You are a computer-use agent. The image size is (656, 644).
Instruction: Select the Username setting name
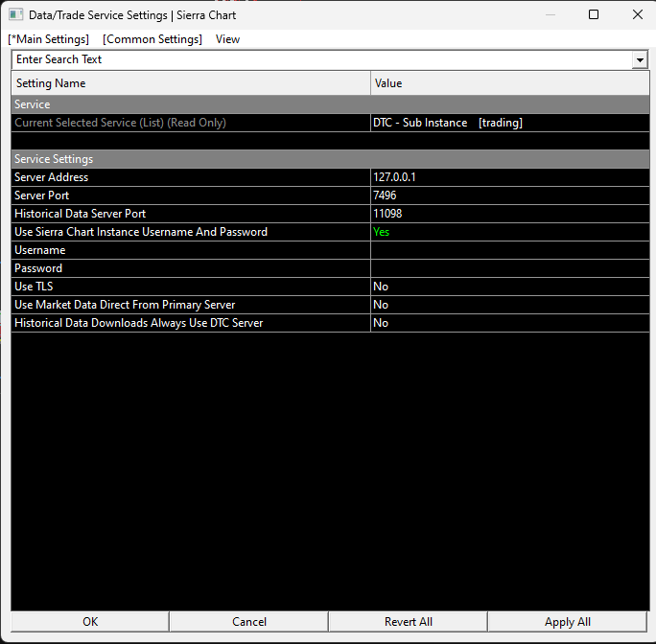(x=39, y=250)
